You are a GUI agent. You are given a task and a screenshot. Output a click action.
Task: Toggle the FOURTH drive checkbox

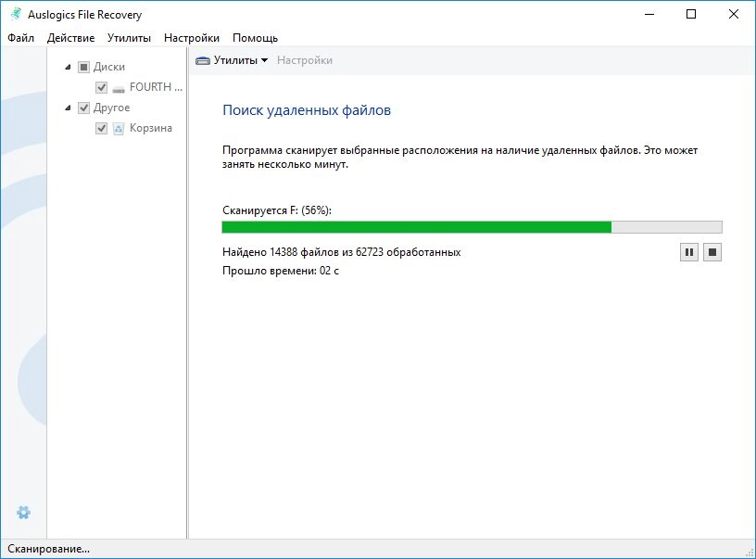(101, 87)
